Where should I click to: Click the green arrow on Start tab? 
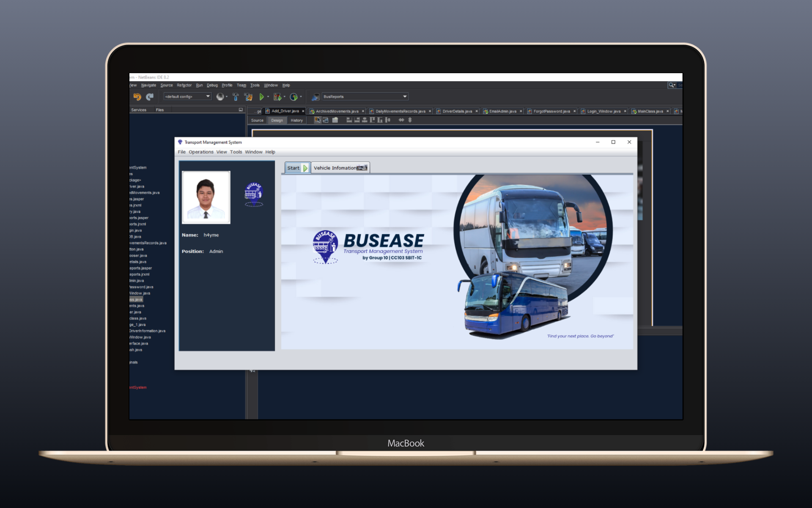tap(305, 168)
